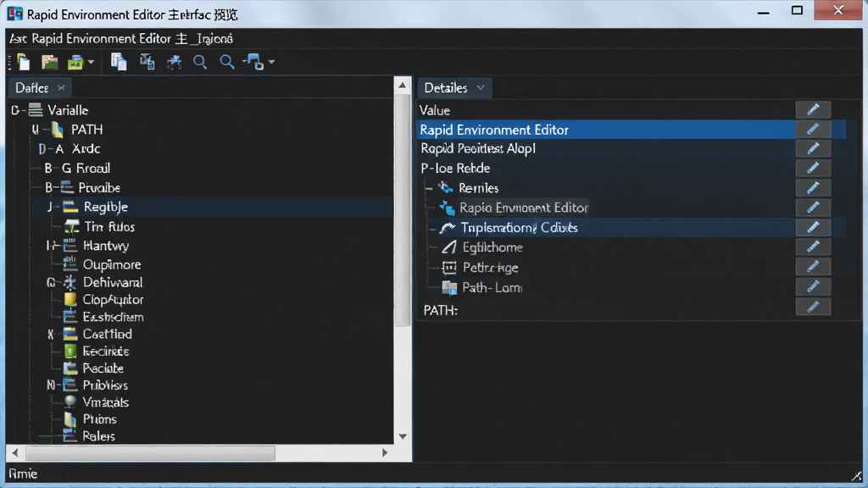This screenshot has height=488, width=868.
Task: Open dropdown arrow next to green save icon
Action: pyautogui.click(x=91, y=62)
